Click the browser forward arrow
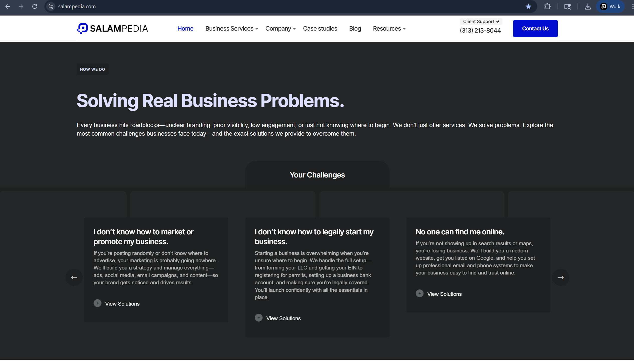The image size is (634, 364). 21,7
